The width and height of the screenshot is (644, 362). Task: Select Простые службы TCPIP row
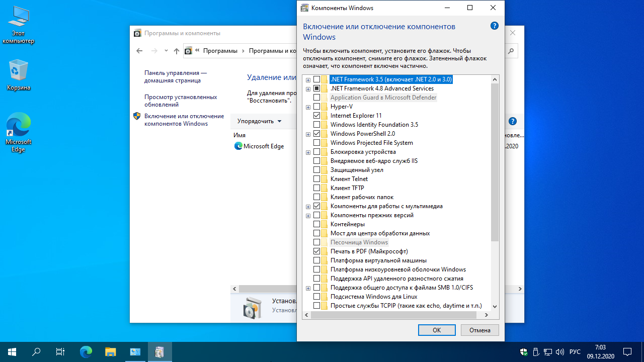(406, 306)
